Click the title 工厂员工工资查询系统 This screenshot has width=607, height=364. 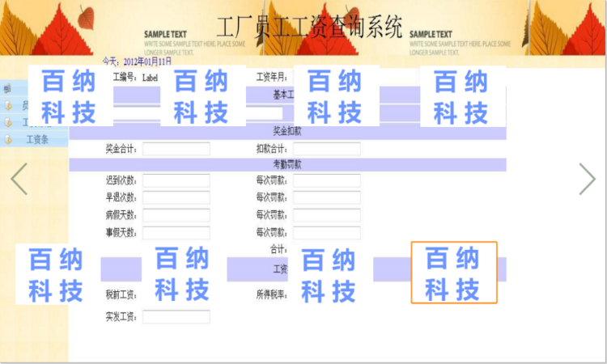pyautogui.click(x=309, y=27)
